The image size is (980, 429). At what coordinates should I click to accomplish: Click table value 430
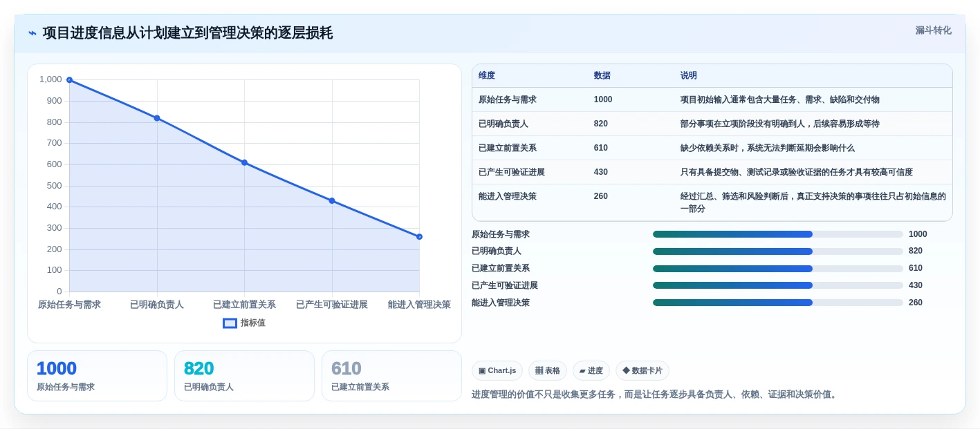click(601, 172)
